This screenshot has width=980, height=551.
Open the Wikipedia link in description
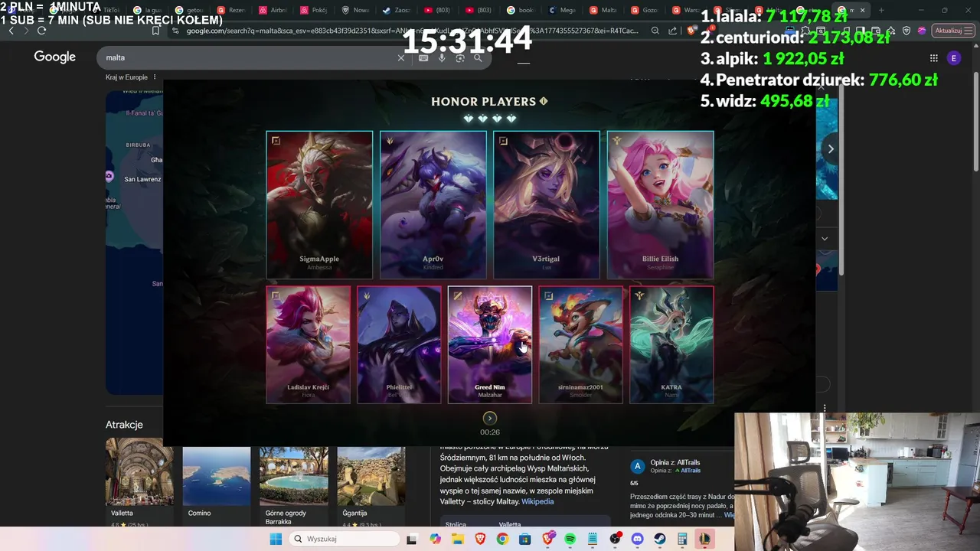point(537,501)
